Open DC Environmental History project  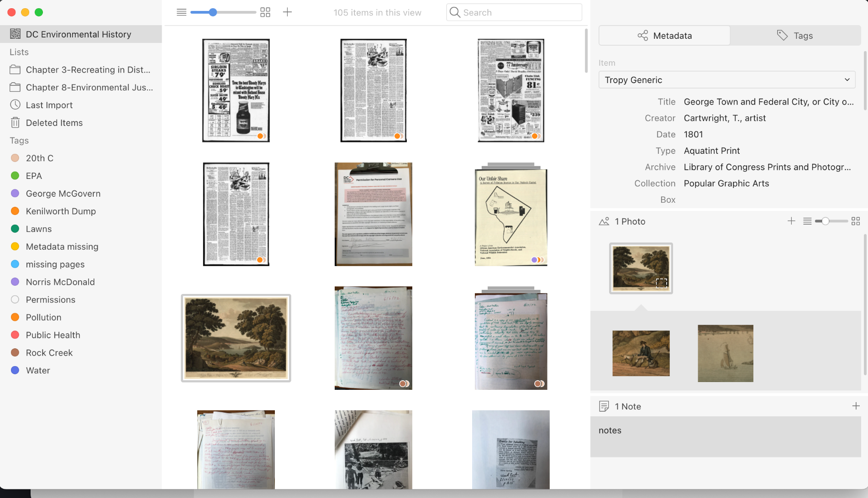81,34
